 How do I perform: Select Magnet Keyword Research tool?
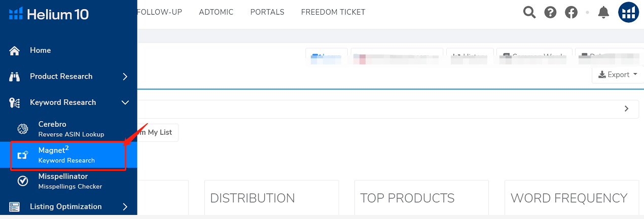[x=66, y=155]
